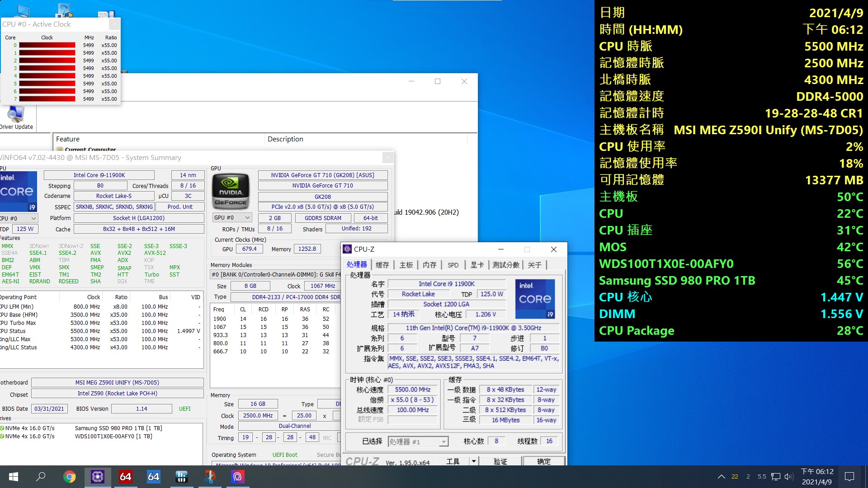The height and width of the screenshot is (488, 868).
Task: Click the BIOS Date 03/31/2021 field
Action: tap(49, 408)
